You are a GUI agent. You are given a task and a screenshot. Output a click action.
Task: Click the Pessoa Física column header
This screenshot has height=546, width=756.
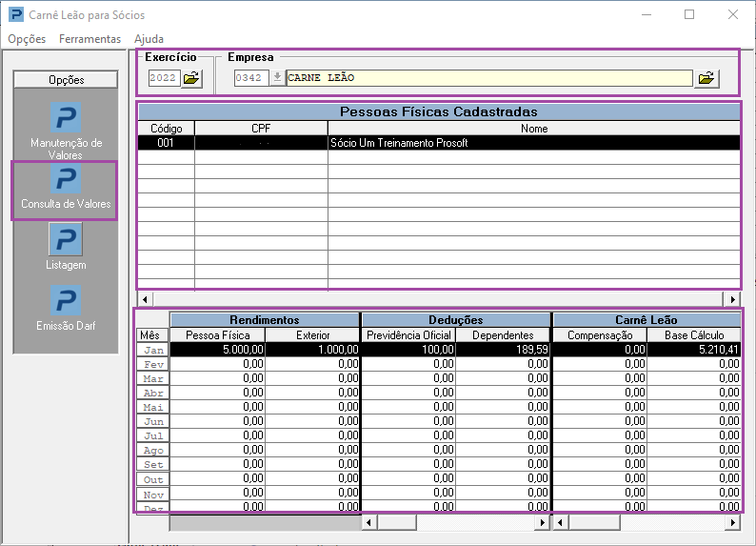[x=217, y=335]
